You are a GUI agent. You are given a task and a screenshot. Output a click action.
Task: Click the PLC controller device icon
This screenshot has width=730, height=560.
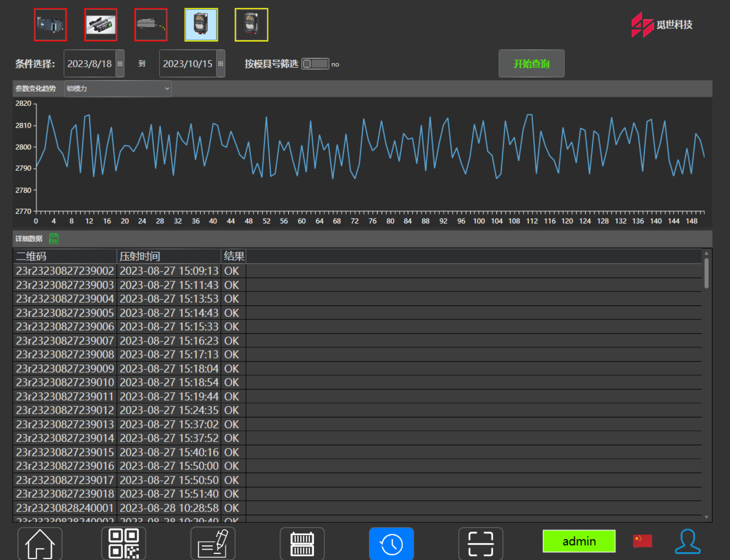click(50, 25)
